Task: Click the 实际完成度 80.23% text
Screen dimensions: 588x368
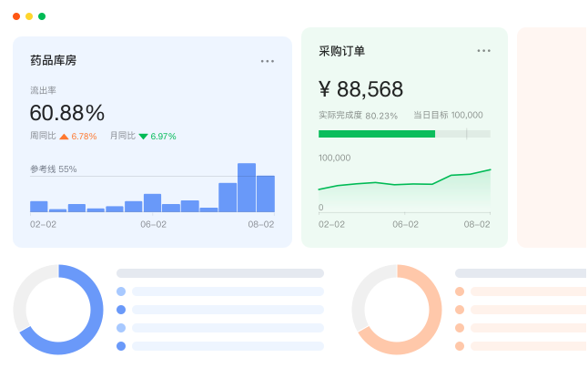Action: [x=358, y=116]
